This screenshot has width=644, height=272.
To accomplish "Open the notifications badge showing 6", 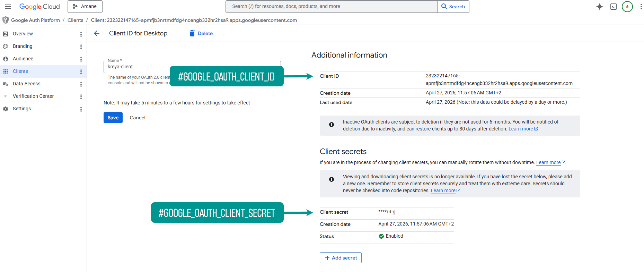I will (627, 7).
